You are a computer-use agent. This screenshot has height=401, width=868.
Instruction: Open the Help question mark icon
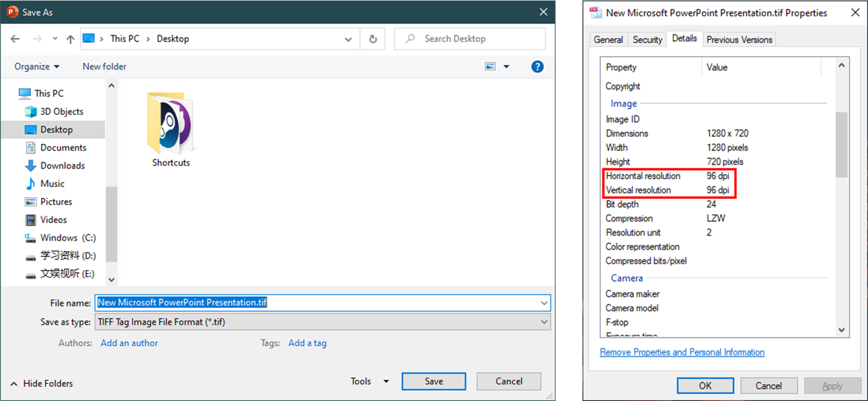537,67
